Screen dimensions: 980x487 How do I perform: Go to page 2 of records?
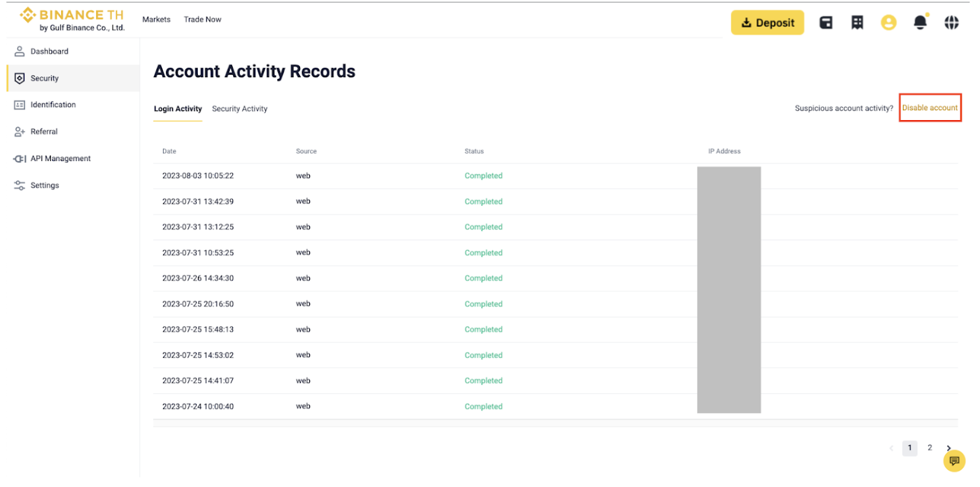click(x=929, y=448)
